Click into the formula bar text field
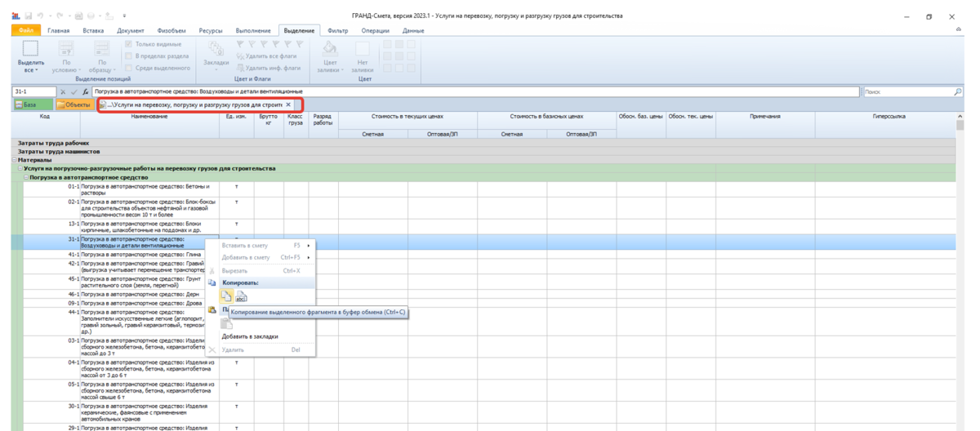Image resolution: width=980 pixels, height=431 pixels. point(475,92)
